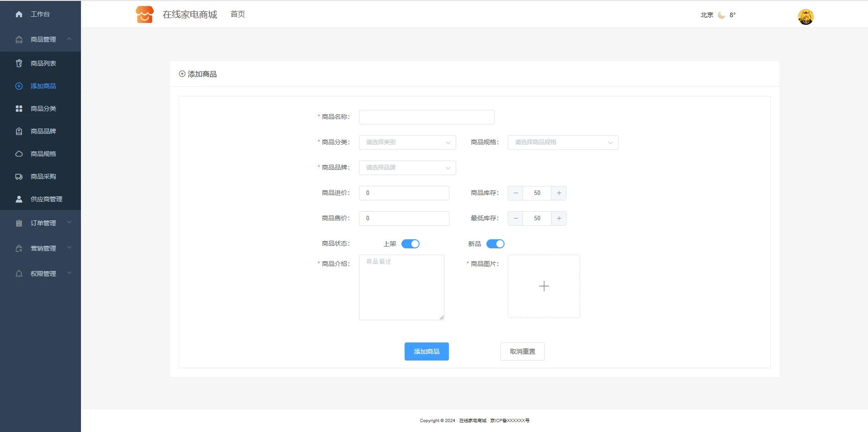This screenshot has height=432, width=868.
Task: Click the 商品分类 grid icon
Action: tap(19, 109)
